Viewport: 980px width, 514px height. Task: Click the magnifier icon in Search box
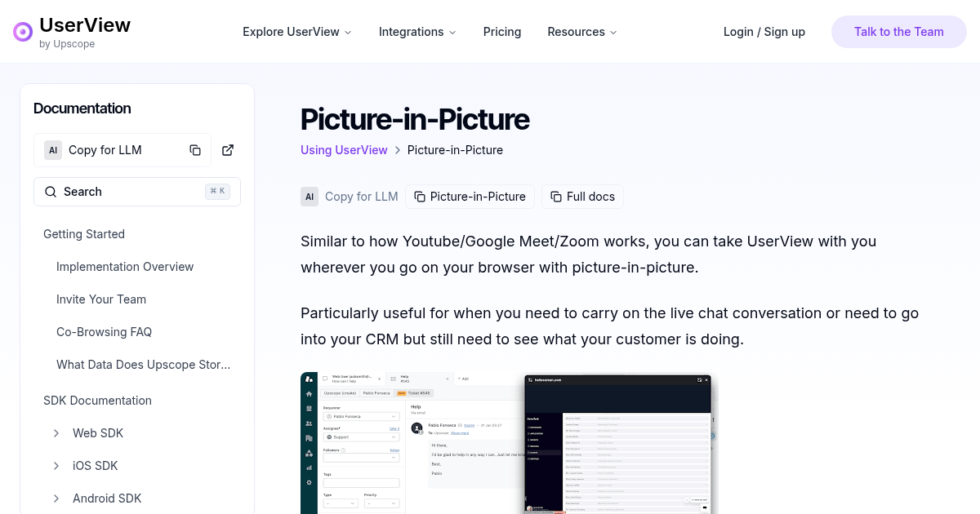pos(51,192)
